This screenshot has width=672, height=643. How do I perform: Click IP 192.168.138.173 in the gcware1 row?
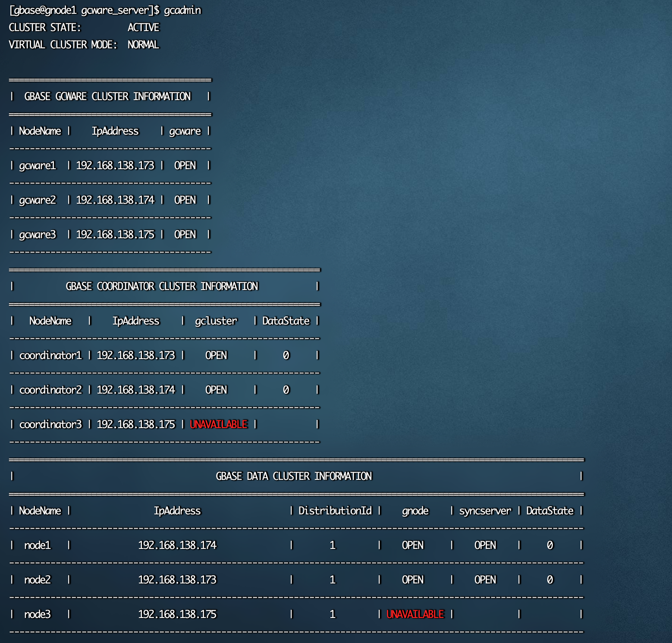[115, 166]
